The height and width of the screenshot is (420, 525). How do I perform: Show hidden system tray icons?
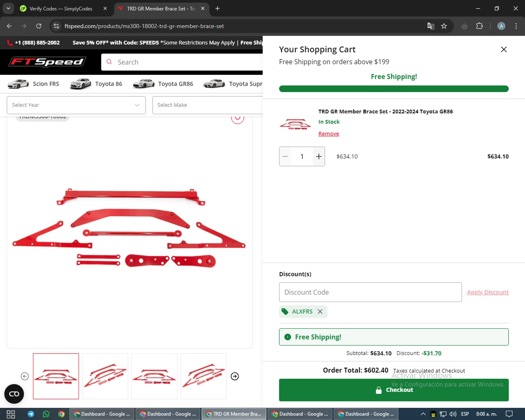pos(423,414)
